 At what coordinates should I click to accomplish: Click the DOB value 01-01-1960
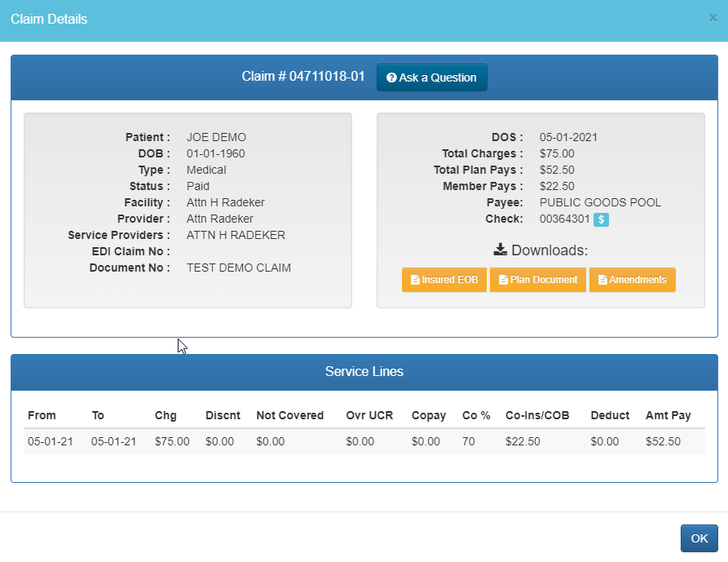point(216,153)
